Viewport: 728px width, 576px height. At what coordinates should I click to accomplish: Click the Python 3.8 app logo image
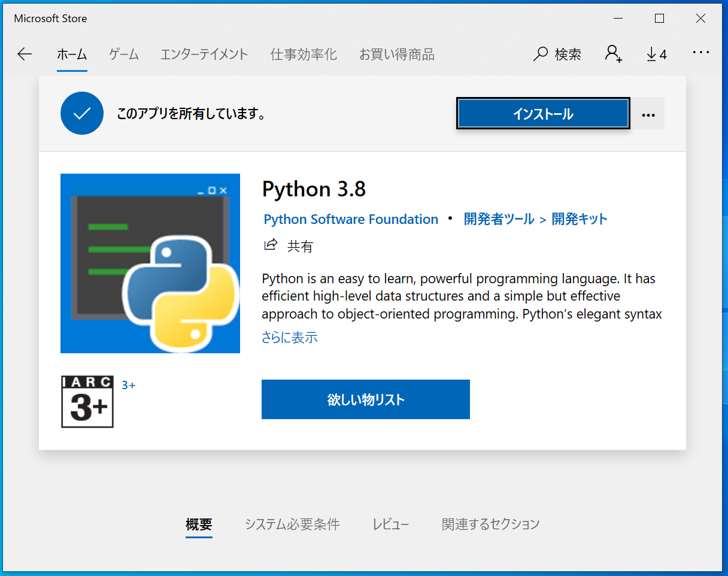click(150, 263)
